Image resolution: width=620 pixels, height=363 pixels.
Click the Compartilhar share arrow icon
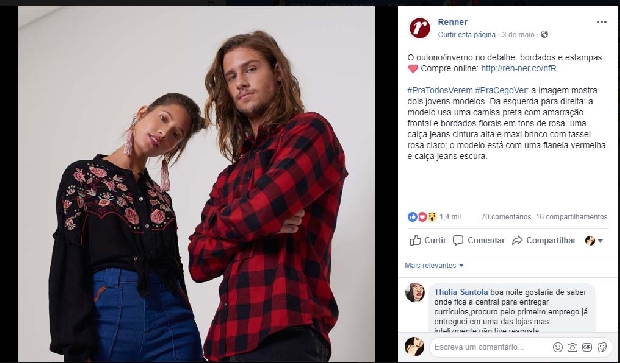pos(517,240)
